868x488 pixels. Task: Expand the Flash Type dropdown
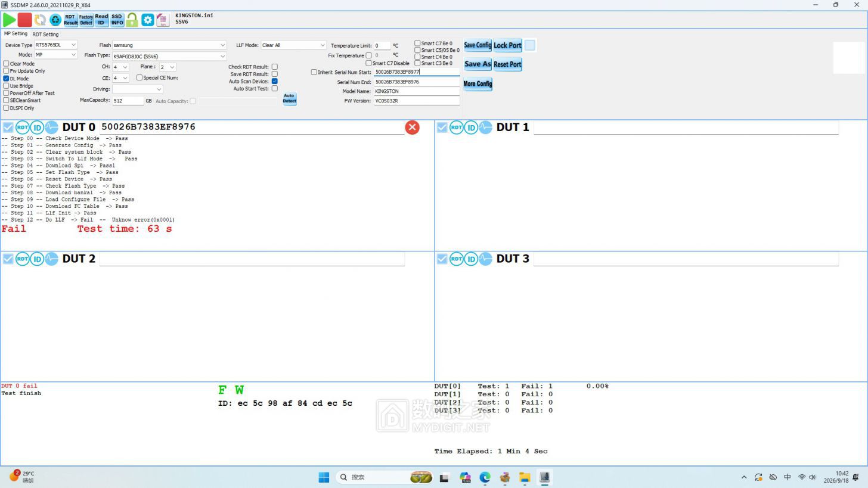pos(169,56)
